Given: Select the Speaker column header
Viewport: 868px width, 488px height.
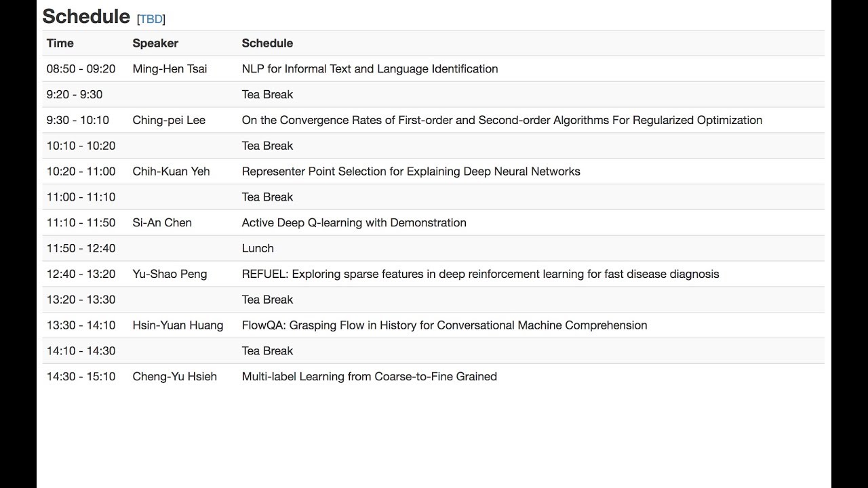Looking at the screenshot, I should pyautogui.click(x=155, y=43).
